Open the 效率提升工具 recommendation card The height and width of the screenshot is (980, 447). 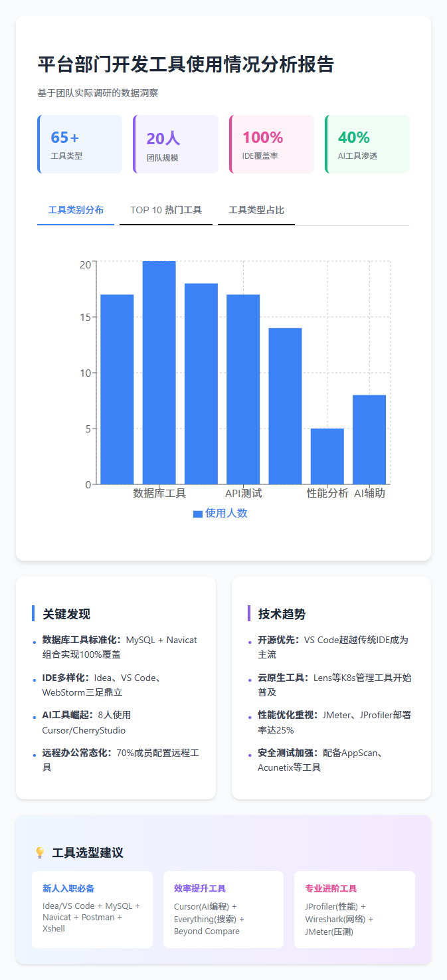click(x=223, y=909)
